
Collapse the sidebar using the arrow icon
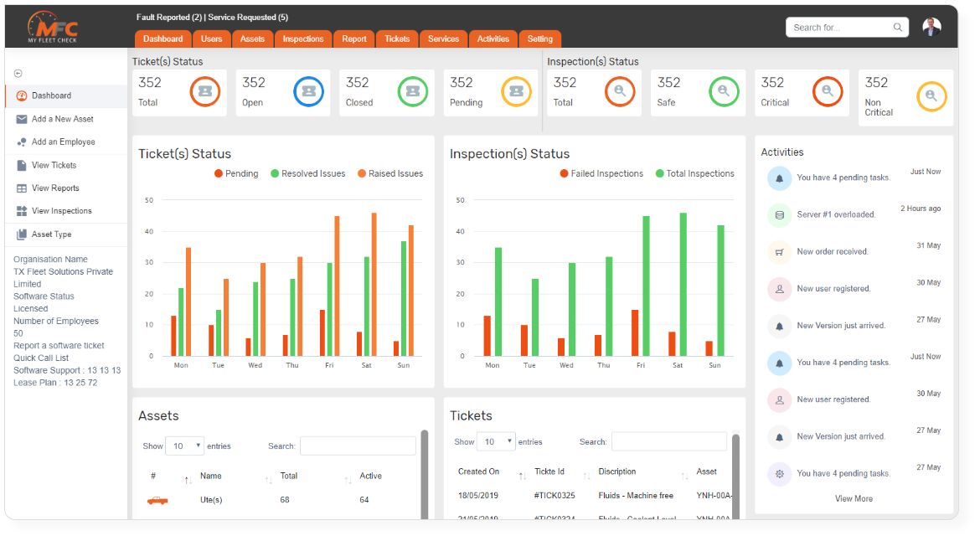point(18,74)
